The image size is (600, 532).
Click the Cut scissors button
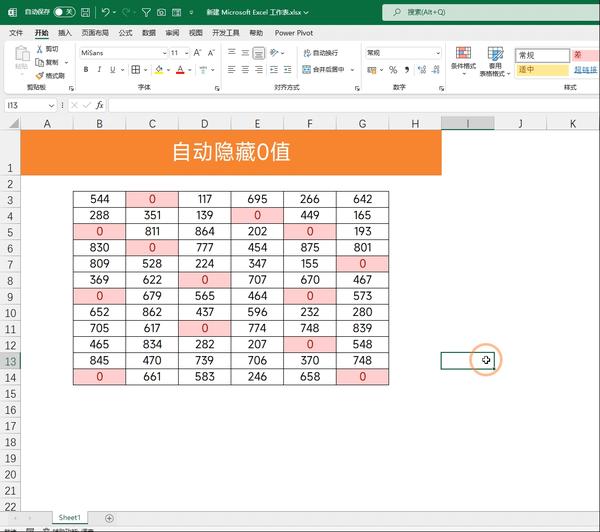[47, 49]
